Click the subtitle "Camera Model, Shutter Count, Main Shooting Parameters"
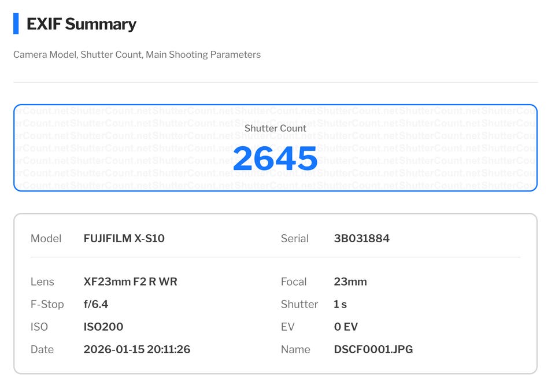 pyautogui.click(x=137, y=54)
